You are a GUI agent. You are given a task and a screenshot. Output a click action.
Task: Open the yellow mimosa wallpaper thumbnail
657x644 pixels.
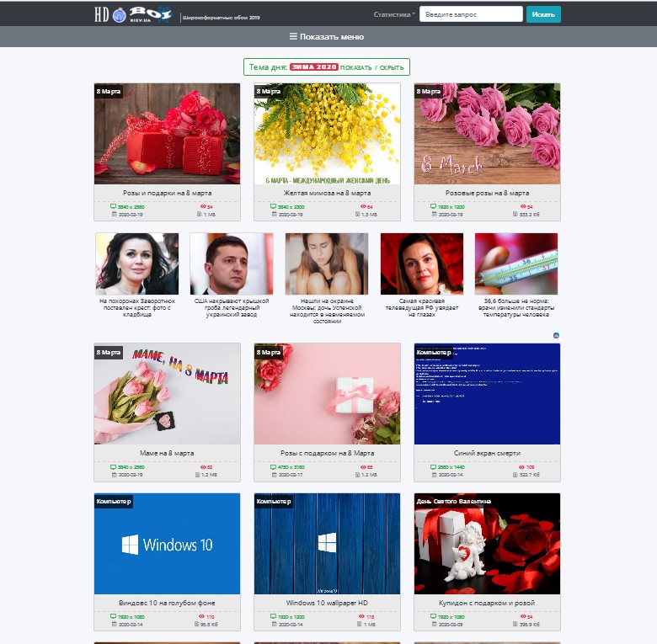click(x=328, y=134)
